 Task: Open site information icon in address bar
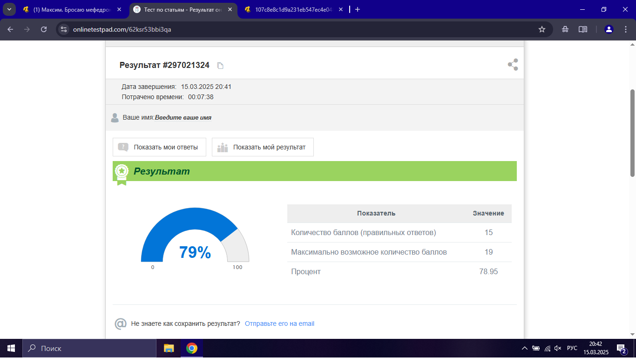(x=64, y=29)
